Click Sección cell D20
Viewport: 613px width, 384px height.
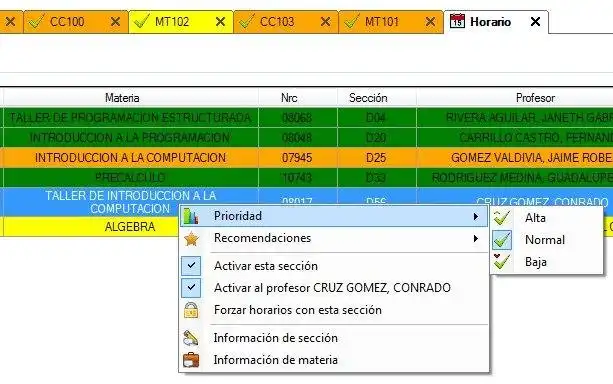(x=376, y=138)
